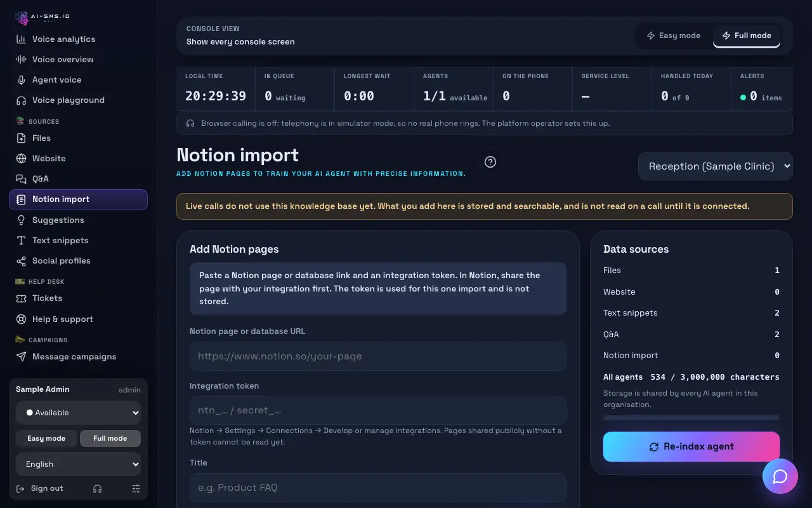Click the Integration token input field
The image size is (812, 508).
(x=378, y=410)
